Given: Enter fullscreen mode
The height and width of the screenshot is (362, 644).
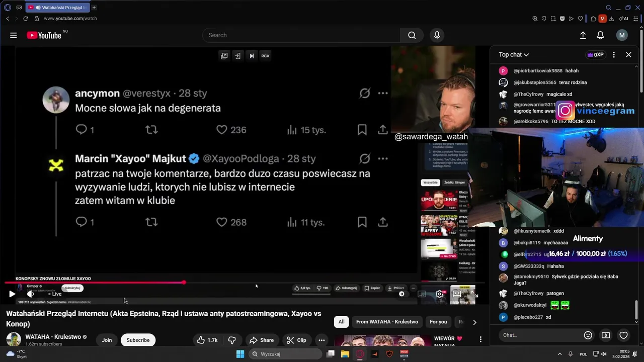Looking at the screenshot, I should (473, 295).
